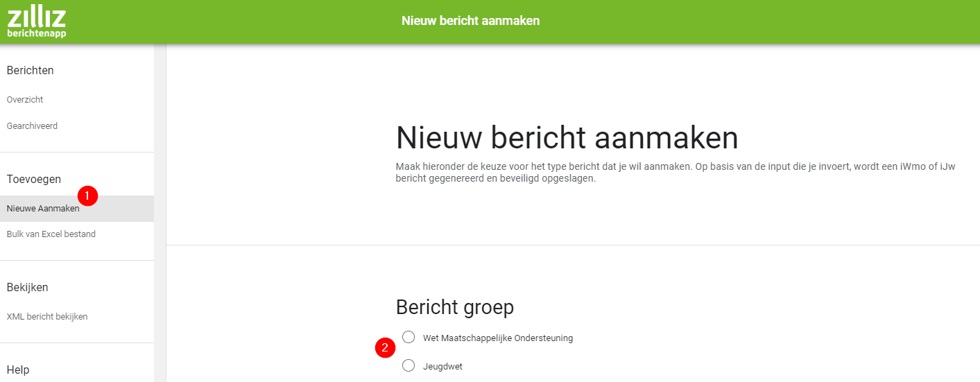Click the Wet Maatschappelijke Ondersteuning label text
980x382 pixels.
click(497, 338)
